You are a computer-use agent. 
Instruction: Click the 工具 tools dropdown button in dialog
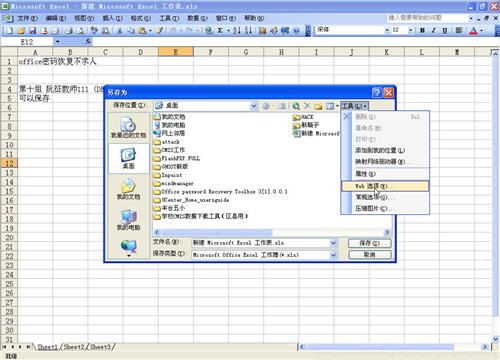pos(354,106)
